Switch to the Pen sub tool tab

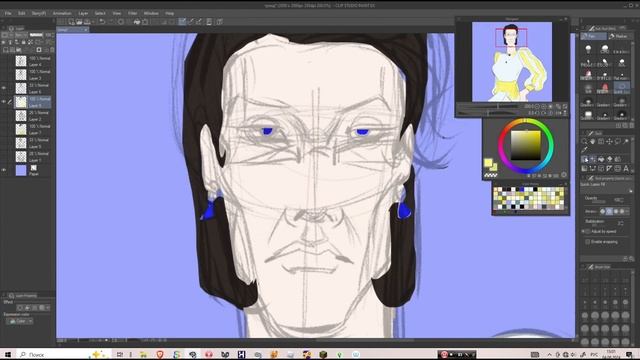coord(593,36)
